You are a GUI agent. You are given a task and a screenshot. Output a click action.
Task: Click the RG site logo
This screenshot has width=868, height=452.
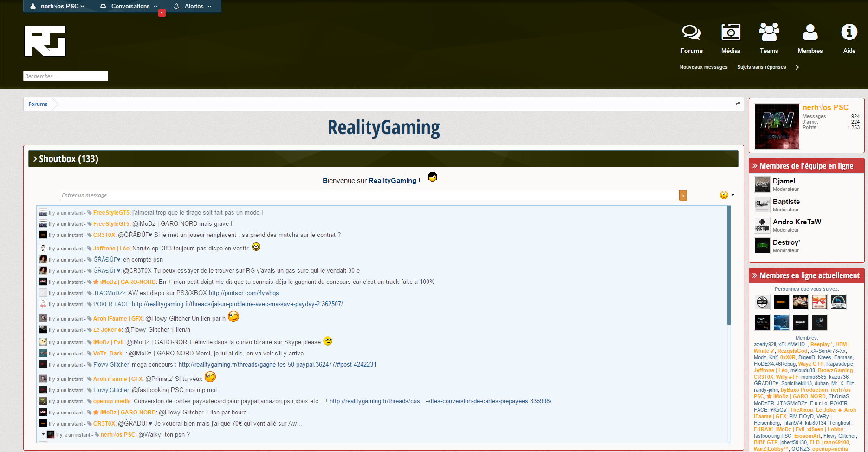[x=45, y=41]
